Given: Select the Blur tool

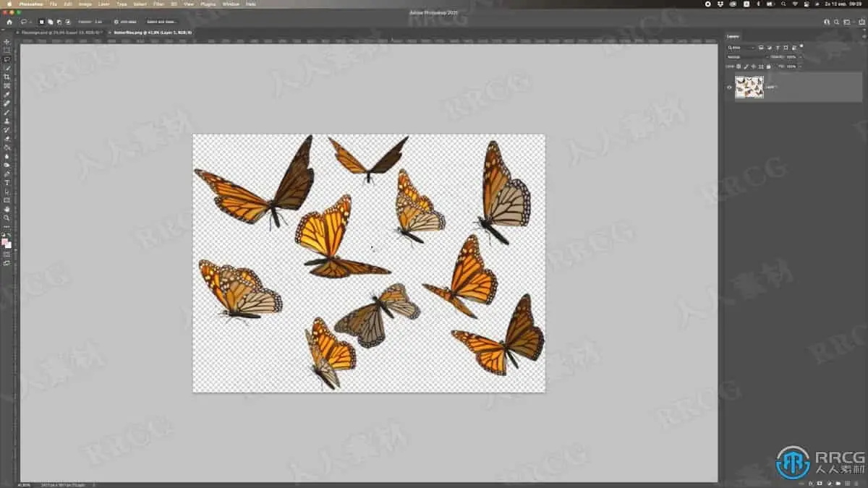Looking at the screenshot, I should coord(7,155).
